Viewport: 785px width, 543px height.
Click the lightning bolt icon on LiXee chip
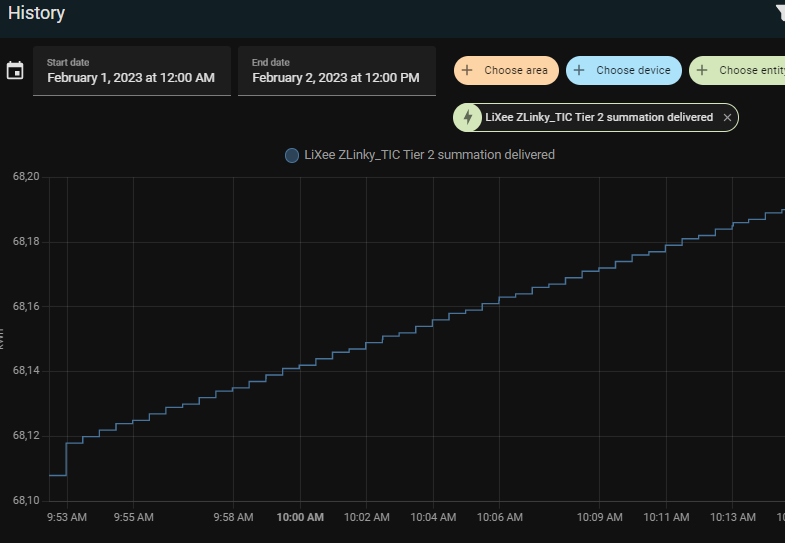pos(468,117)
